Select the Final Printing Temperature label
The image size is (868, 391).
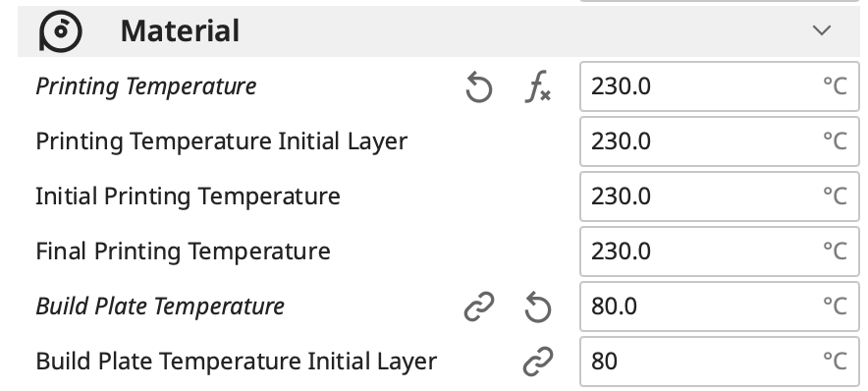183,251
